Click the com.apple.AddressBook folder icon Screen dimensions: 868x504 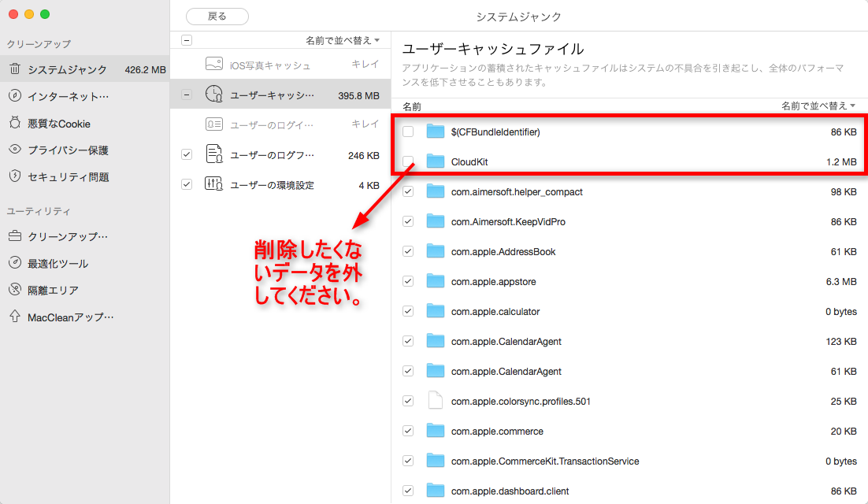click(436, 250)
